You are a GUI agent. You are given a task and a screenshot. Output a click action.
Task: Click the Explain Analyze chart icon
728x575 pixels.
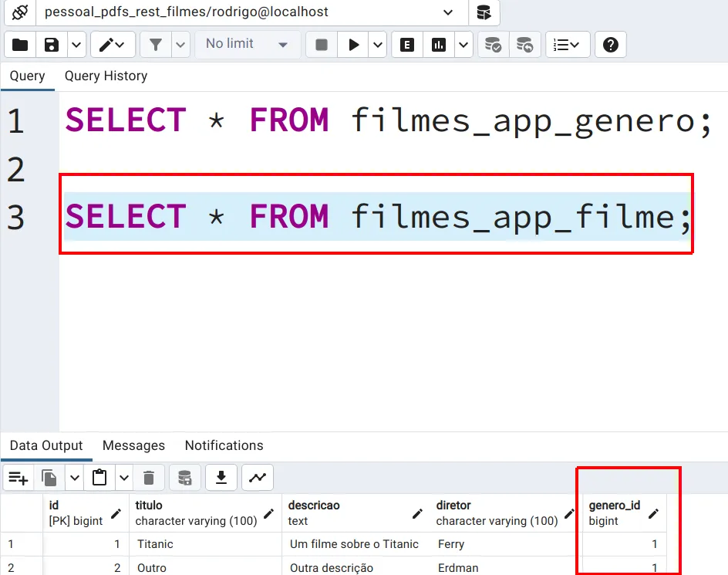tap(439, 45)
